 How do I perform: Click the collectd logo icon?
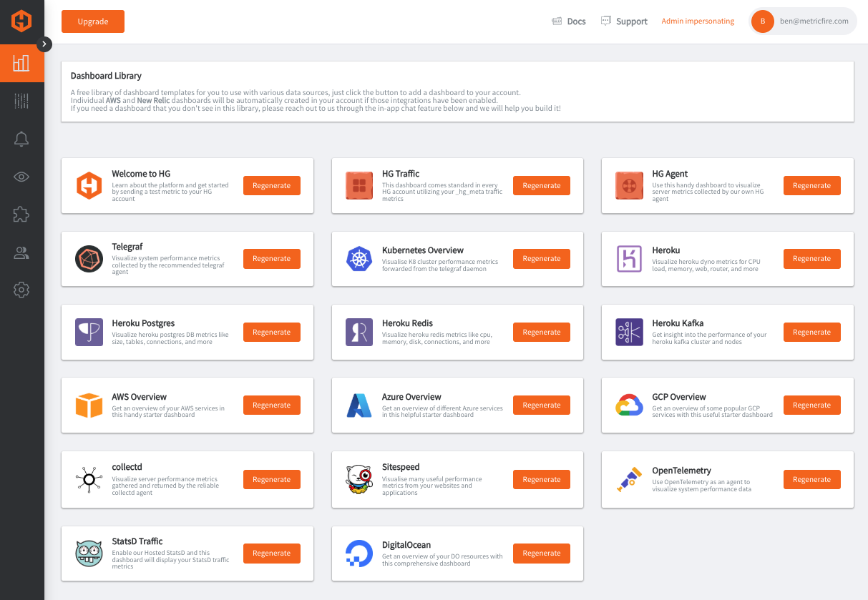coord(89,479)
